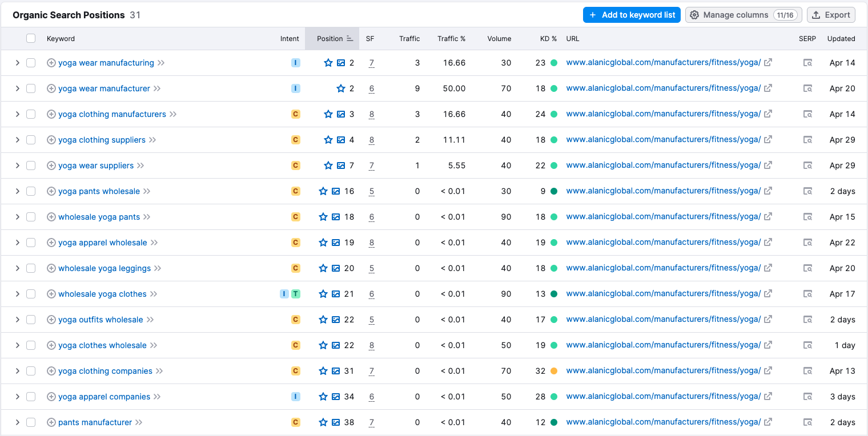Click Add to keyword list button

pos(632,15)
